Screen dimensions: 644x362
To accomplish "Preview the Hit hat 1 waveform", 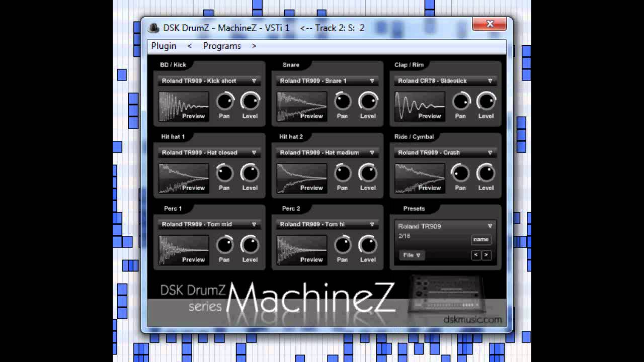I will (x=184, y=178).
